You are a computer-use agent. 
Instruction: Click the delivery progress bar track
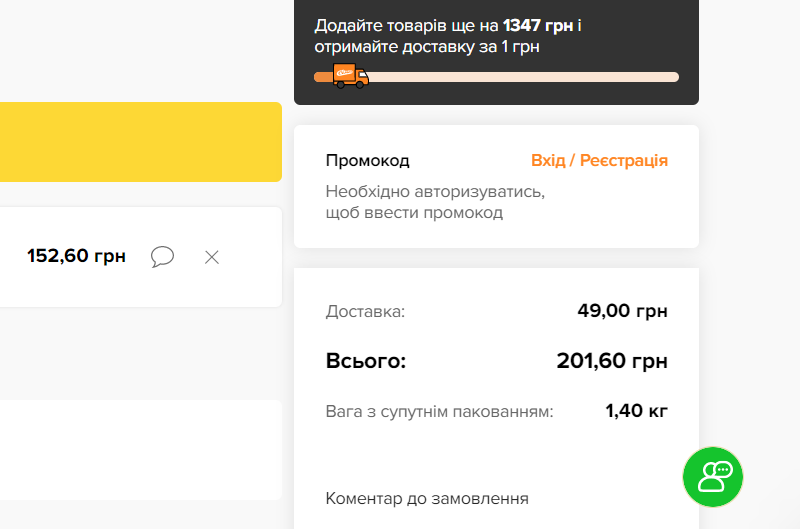coord(520,77)
